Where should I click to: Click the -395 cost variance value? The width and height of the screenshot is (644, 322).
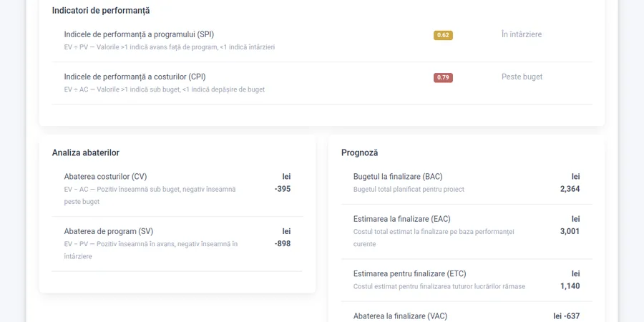click(x=283, y=190)
